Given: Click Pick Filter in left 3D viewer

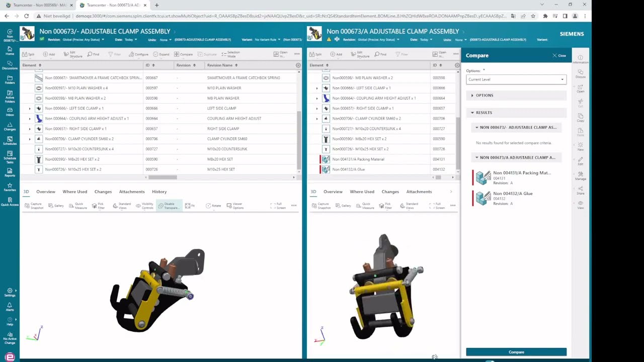Looking at the screenshot, I should pos(98,206).
